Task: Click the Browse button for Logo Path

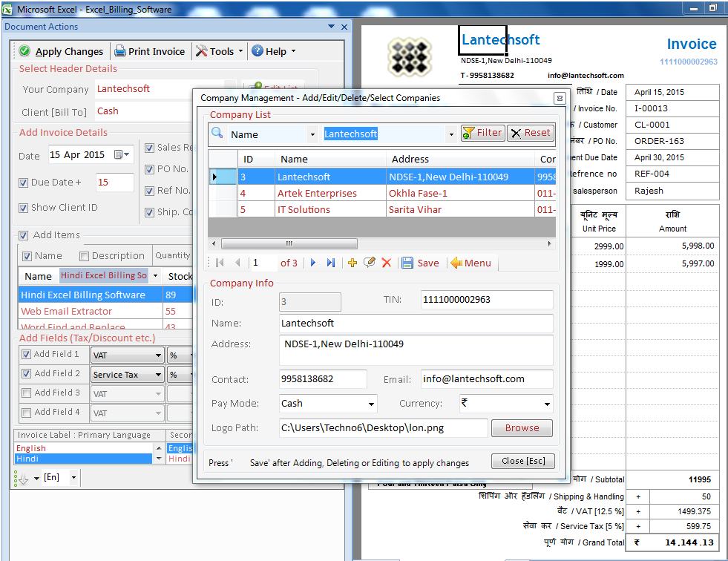Action: 522,427
